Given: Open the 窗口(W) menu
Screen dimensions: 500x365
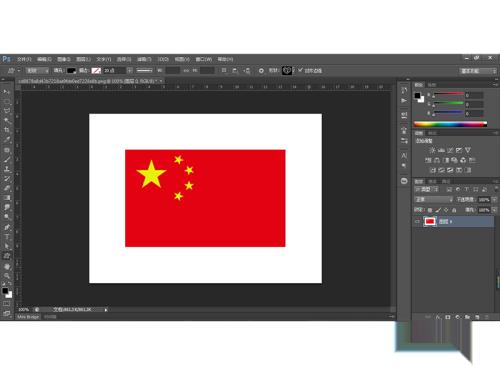Looking at the screenshot, I should click(x=204, y=59).
